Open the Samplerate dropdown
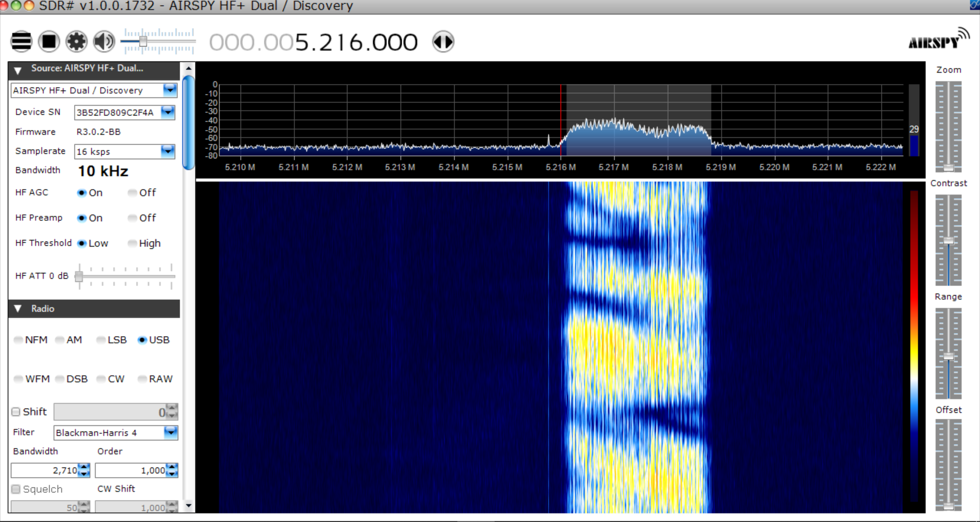 168,151
